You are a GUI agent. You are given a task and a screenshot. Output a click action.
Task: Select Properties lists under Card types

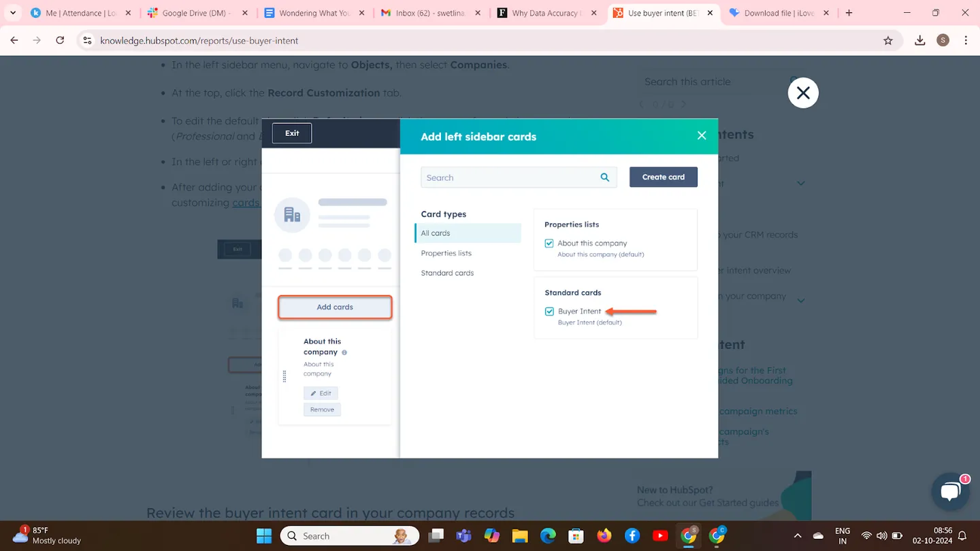point(446,253)
